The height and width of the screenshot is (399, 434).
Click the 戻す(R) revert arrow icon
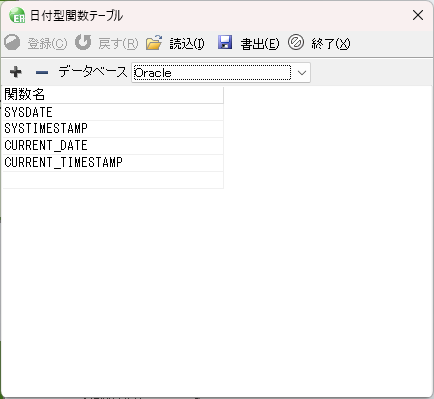point(83,42)
